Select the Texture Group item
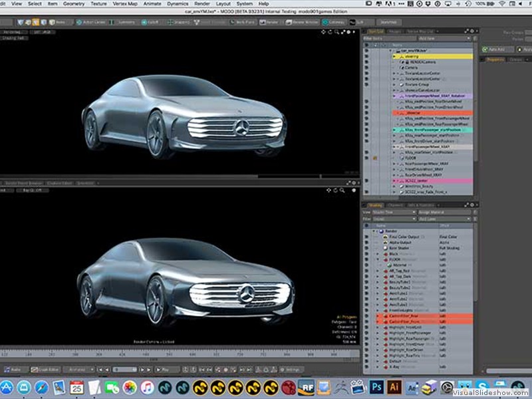 tap(417, 84)
